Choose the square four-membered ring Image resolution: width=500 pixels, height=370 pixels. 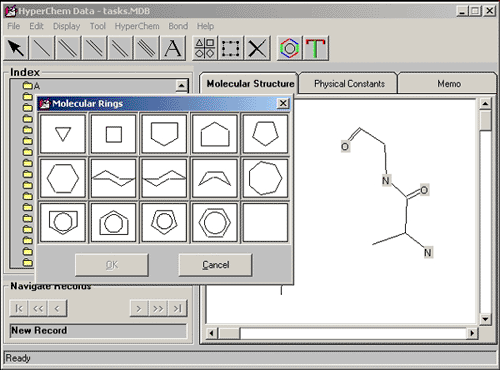click(x=114, y=134)
